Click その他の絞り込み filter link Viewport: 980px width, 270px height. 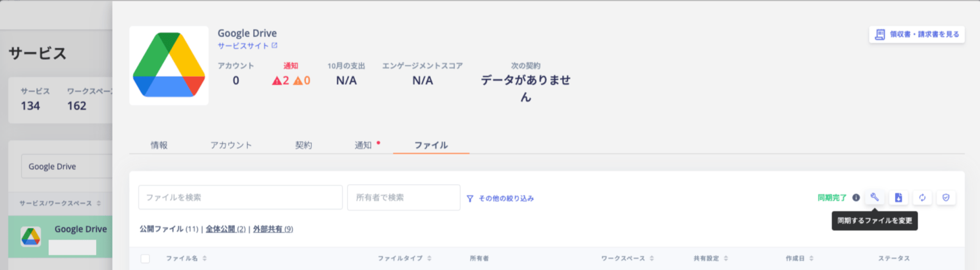point(506,198)
